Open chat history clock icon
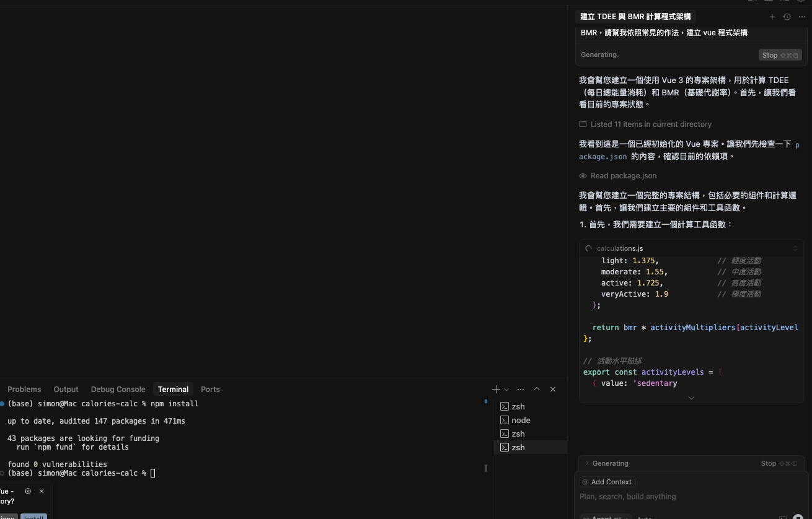Screen dimensions: 812x519 pyautogui.click(x=787, y=17)
